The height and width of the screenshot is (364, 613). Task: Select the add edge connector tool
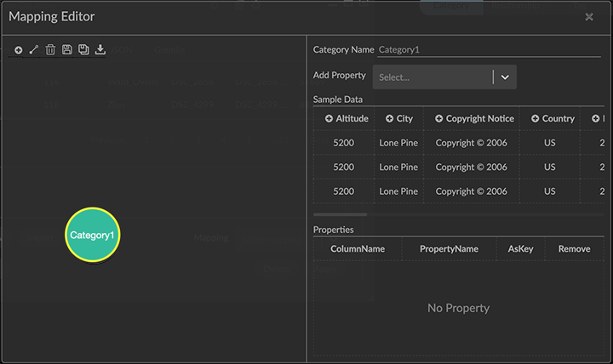point(34,50)
